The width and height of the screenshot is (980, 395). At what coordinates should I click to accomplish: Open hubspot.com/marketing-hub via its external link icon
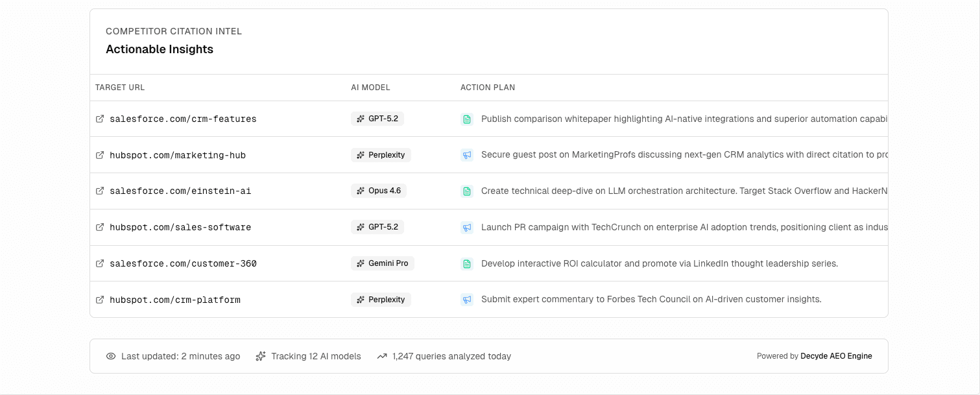coord(100,155)
